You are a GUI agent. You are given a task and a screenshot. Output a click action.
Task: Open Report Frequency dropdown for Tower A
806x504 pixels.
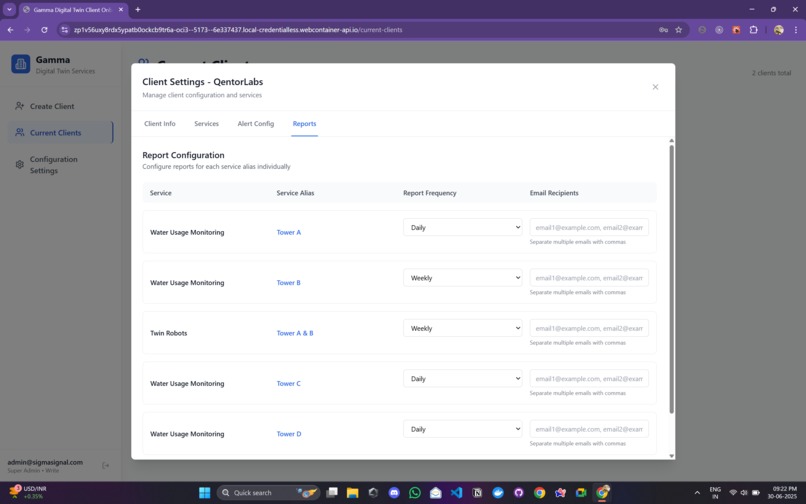coord(463,227)
